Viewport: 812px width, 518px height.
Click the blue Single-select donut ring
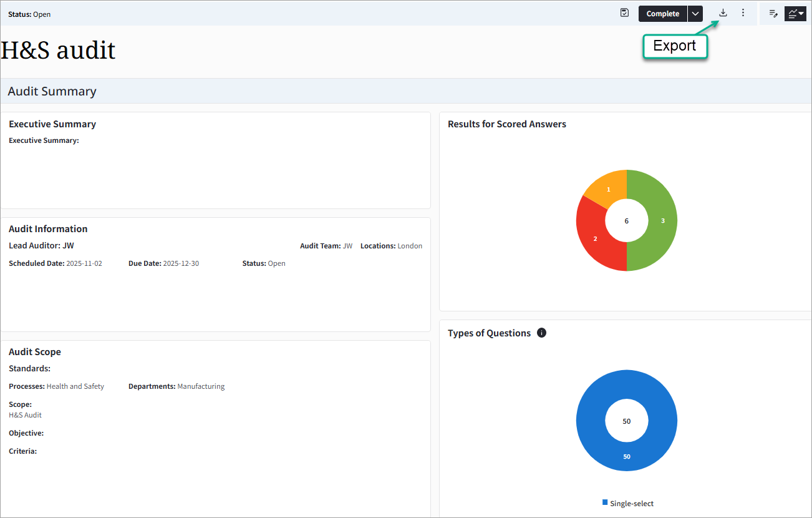pos(627,457)
